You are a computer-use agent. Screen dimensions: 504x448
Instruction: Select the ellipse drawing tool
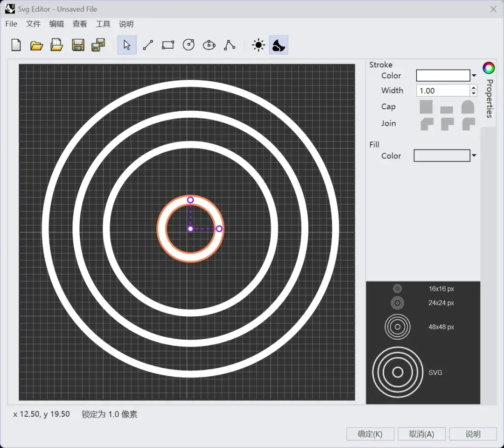(x=209, y=45)
